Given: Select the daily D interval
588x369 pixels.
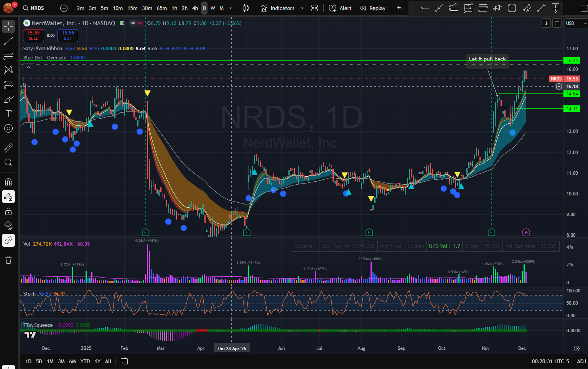Looking at the screenshot, I should click(x=204, y=8).
